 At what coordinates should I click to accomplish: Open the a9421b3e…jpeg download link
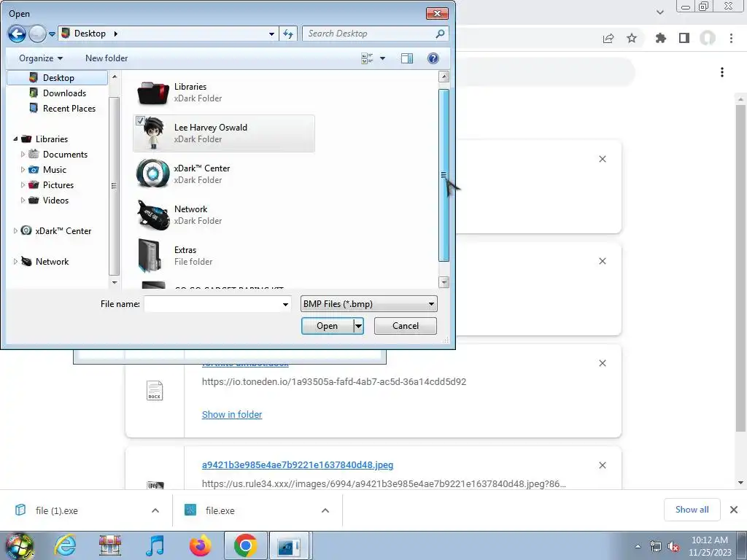click(298, 464)
